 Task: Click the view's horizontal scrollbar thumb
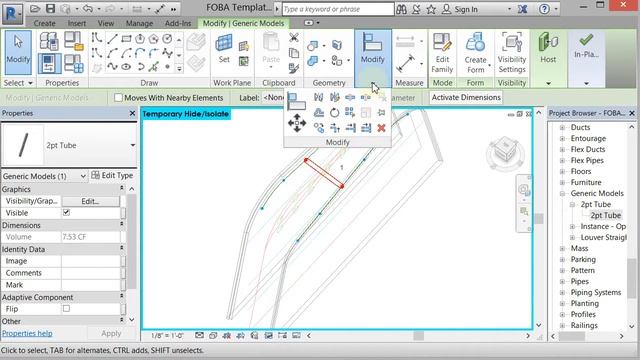click(418, 336)
